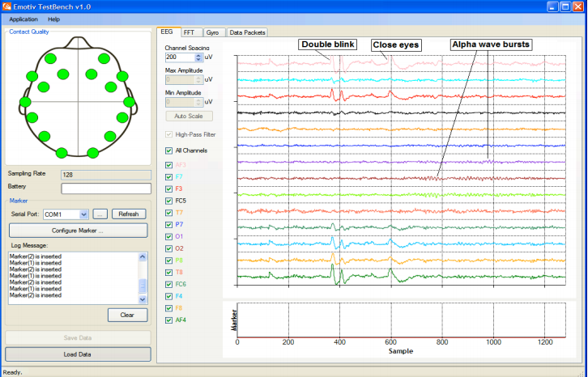The image size is (588, 377).
Task: Click the Sampling Rate field showing 128
Action: tap(106, 175)
